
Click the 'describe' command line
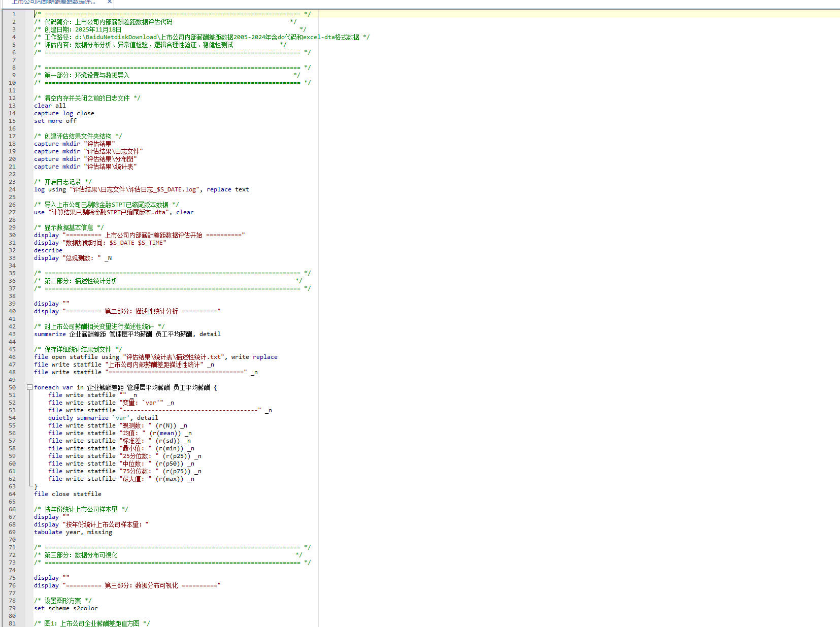48,250
